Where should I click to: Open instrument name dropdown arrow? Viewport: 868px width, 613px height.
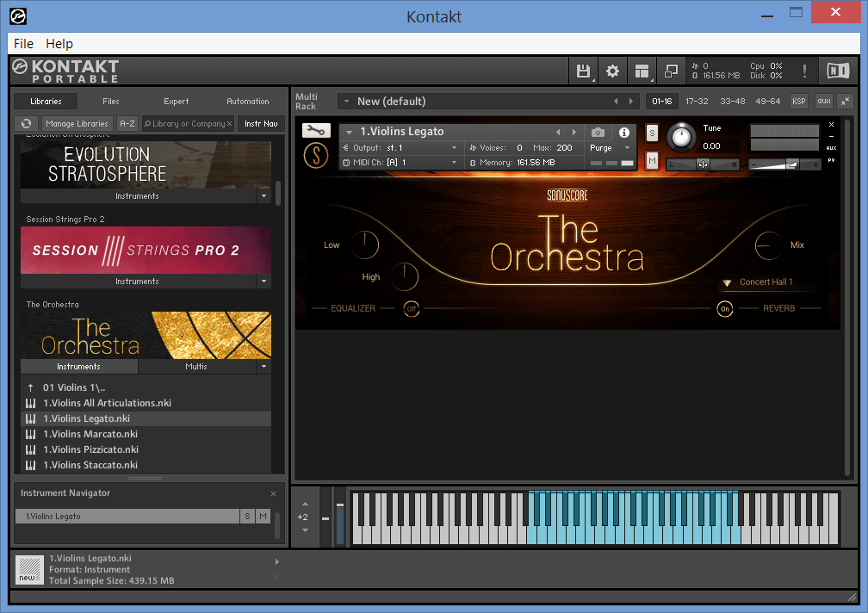tap(350, 133)
